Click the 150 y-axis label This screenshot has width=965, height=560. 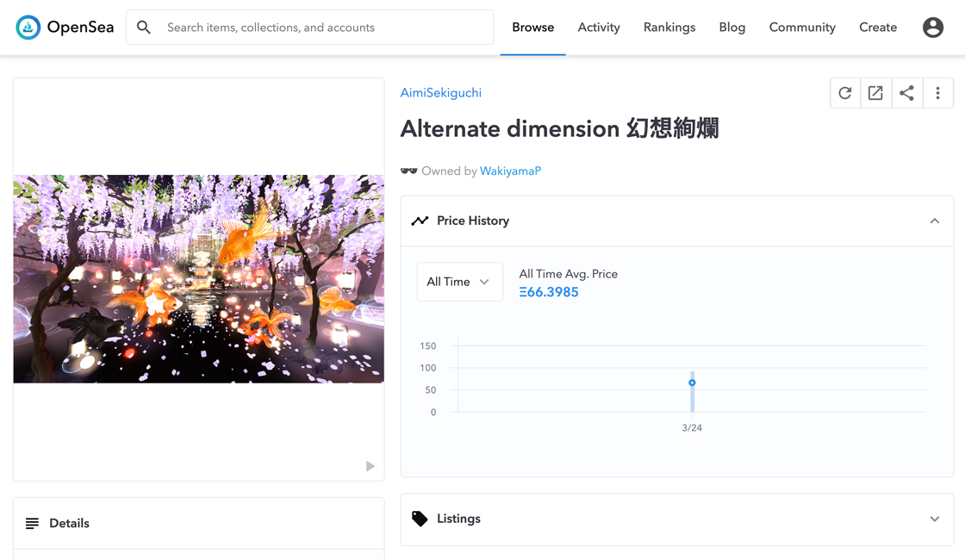(x=427, y=345)
